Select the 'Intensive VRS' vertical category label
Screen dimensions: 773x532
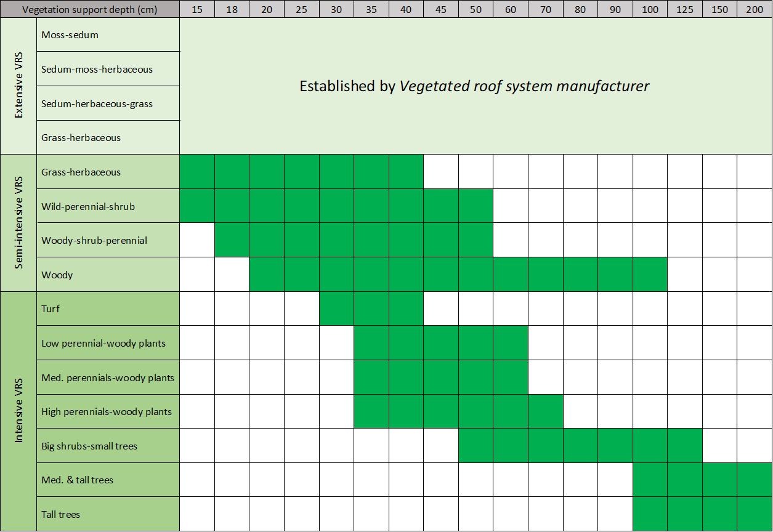(x=18, y=411)
